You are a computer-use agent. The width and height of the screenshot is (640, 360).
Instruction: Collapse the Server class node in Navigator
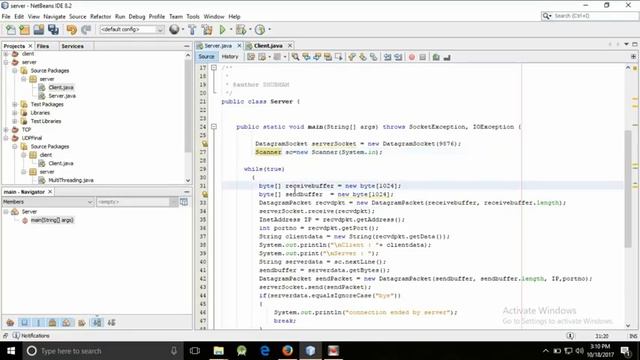click(x=6, y=211)
